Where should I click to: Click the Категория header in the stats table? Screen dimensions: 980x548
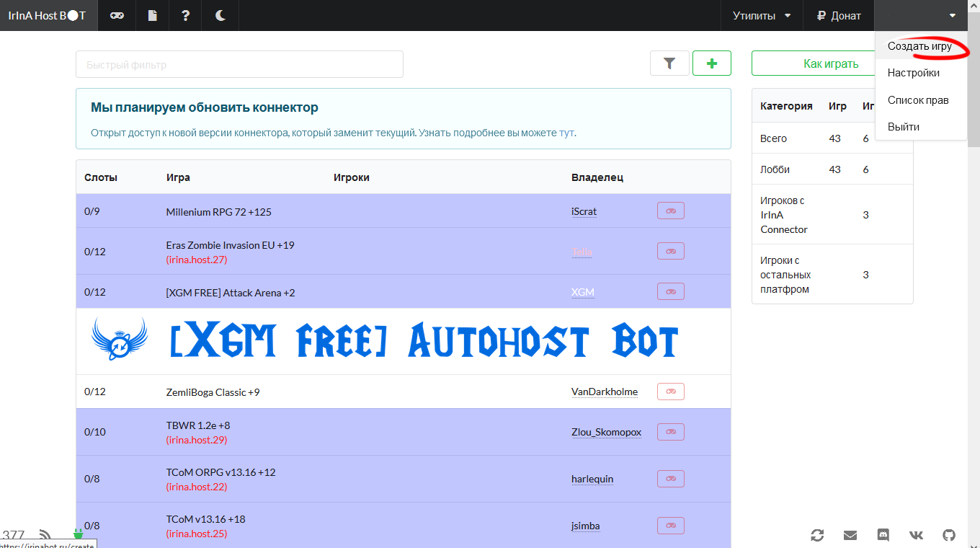pyautogui.click(x=786, y=106)
